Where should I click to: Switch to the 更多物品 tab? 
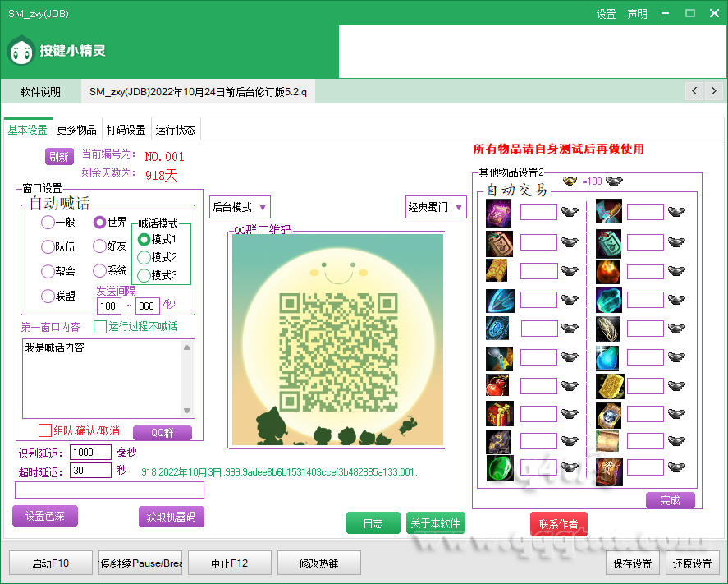tap(76, 130)
